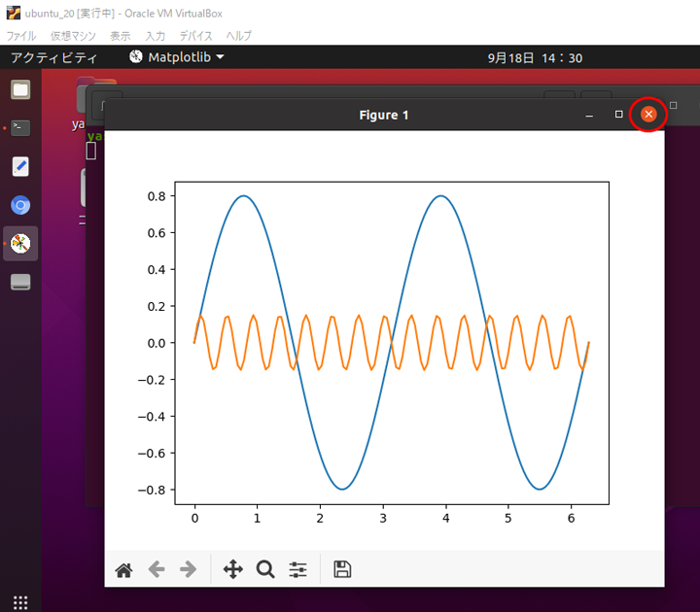
Task: Open Files from the Ubuntu dock
Action: (20, 89)
